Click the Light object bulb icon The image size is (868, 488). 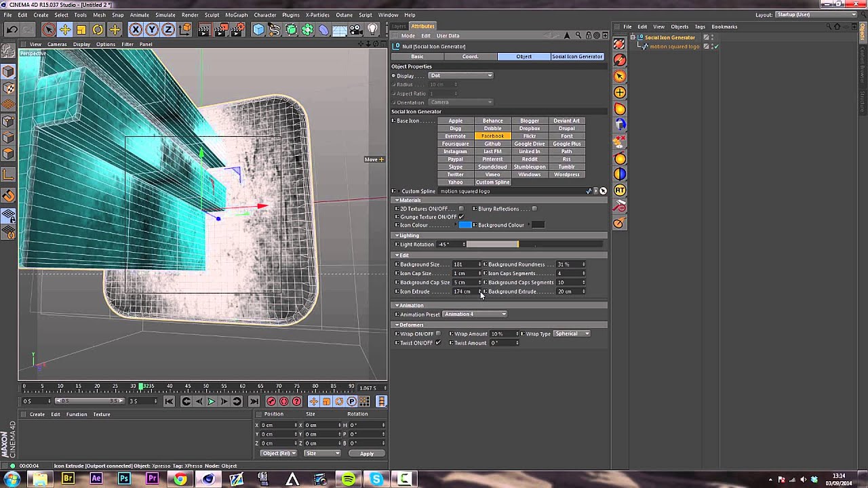[x=372, y=29]
